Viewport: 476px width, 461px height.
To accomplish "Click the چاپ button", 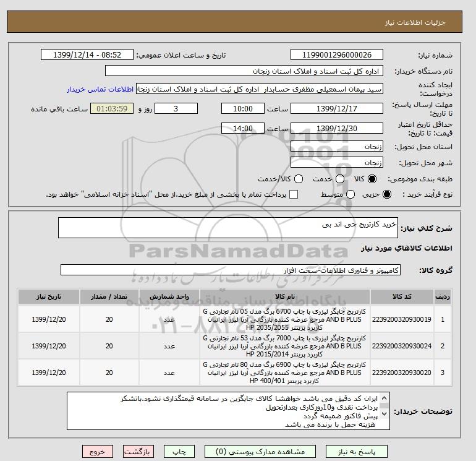I will 179,452.
